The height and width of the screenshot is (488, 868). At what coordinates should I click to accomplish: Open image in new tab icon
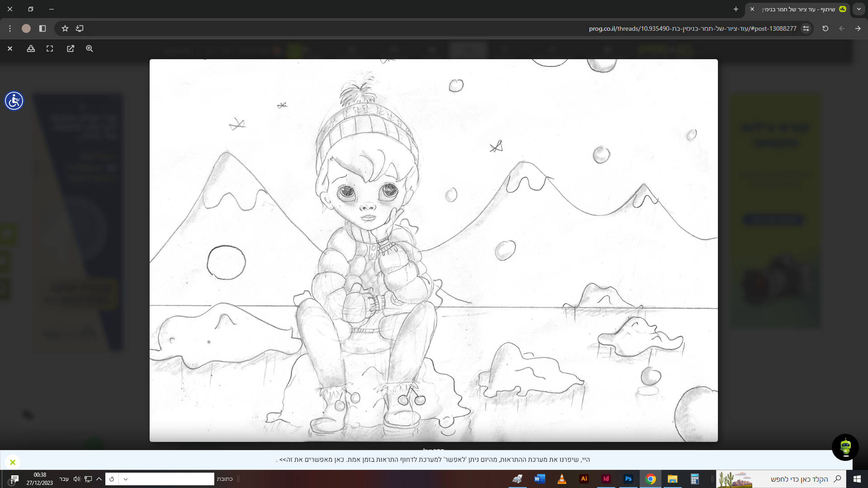pyautogui.click(x=71, y=48)
